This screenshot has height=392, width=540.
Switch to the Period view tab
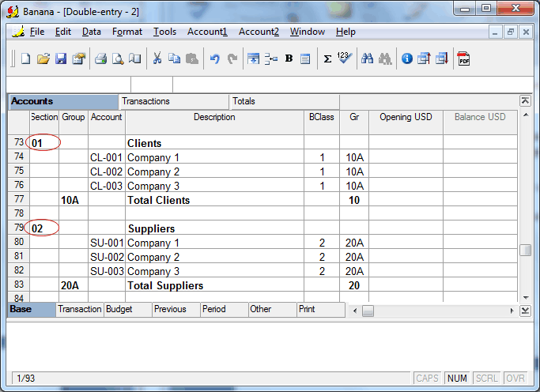pos(225,309)
